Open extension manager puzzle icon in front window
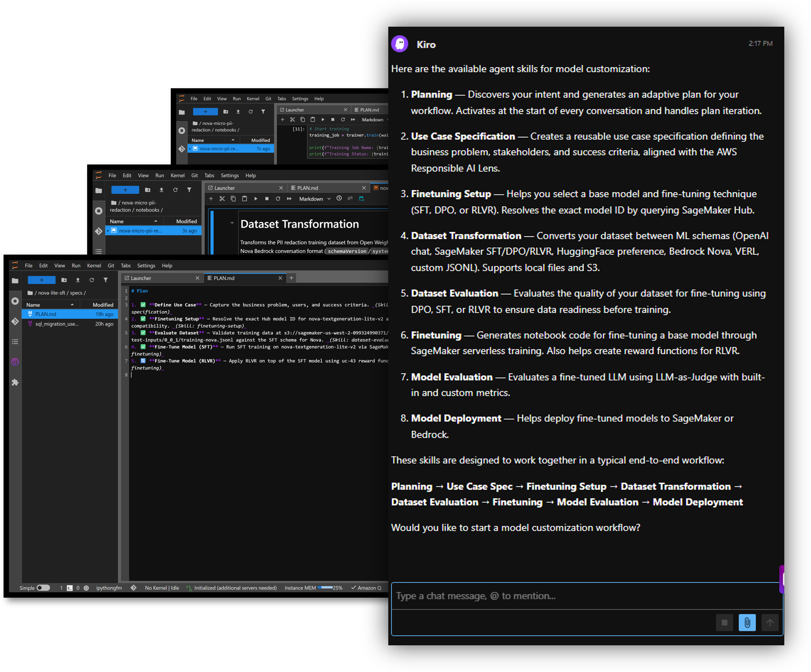 pyautogui.click(x=15, y=382)
